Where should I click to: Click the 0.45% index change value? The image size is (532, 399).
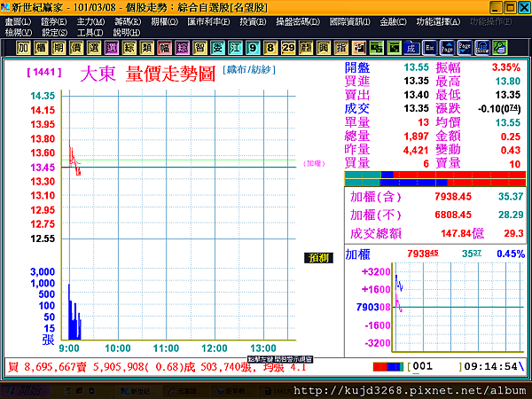click(511, 254)
